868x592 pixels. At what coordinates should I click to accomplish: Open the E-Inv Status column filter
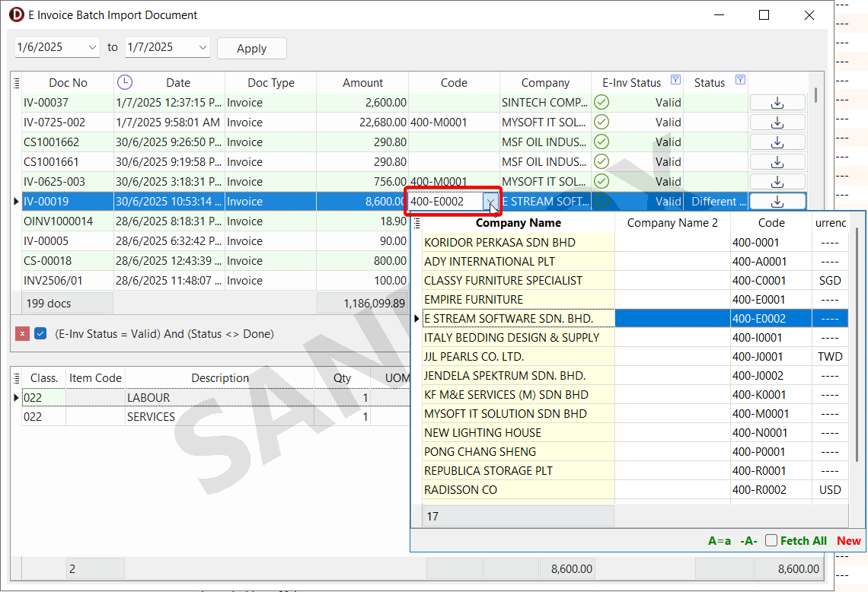click(x=675, y=81)
